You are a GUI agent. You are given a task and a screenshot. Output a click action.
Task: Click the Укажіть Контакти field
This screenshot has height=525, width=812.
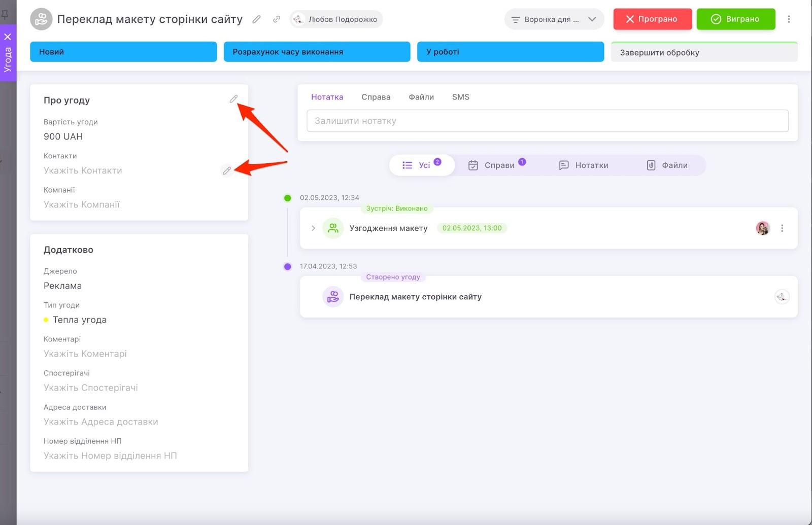coord(83,170)
